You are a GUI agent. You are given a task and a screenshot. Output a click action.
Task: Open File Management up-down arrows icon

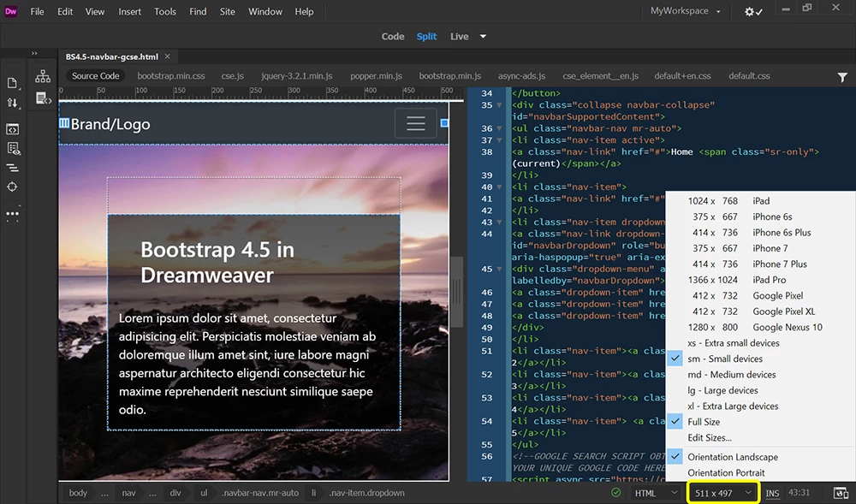click(x=12, y=103)
